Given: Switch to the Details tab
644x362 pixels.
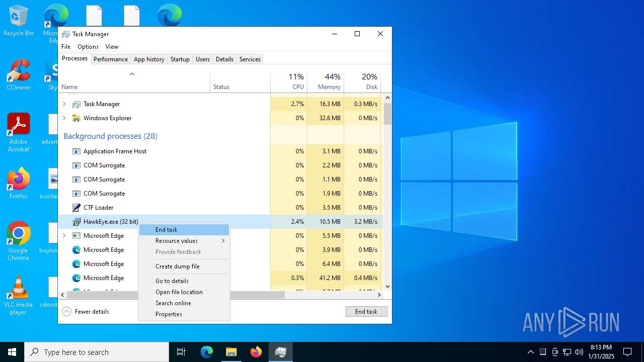Looking at the screenshot, I should tap(224, 59).
